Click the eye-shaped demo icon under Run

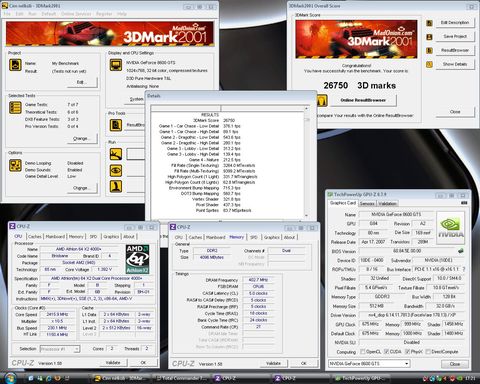pyautogui.click(x=116, y=170)
